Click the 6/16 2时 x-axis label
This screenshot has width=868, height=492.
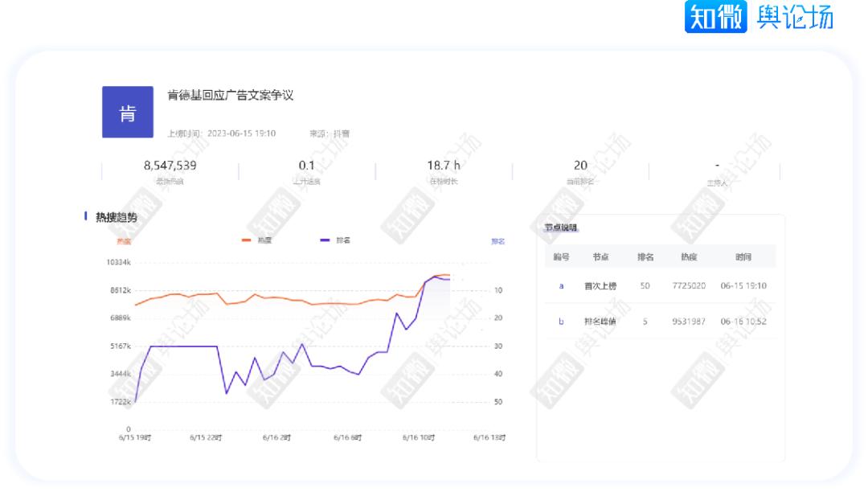coord(276,438)
